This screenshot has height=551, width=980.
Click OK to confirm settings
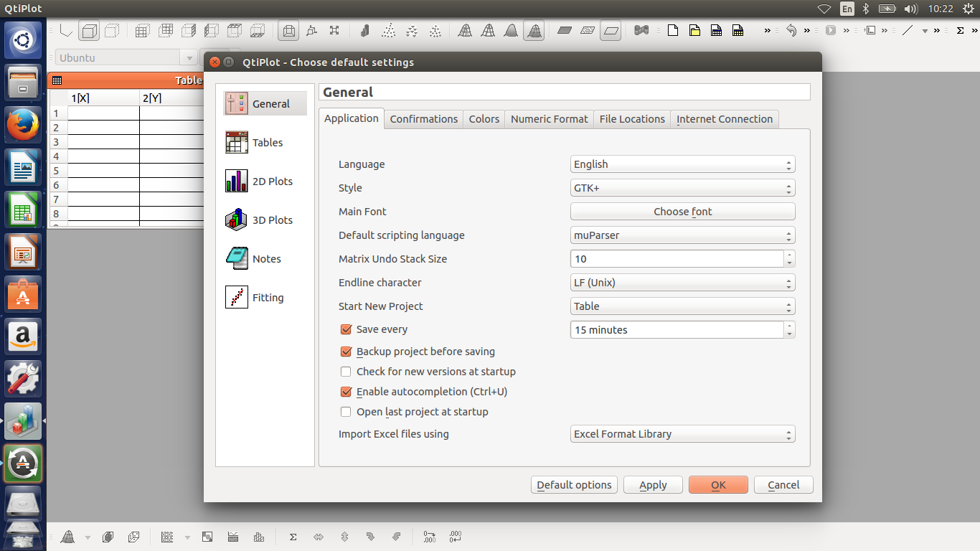718,485
